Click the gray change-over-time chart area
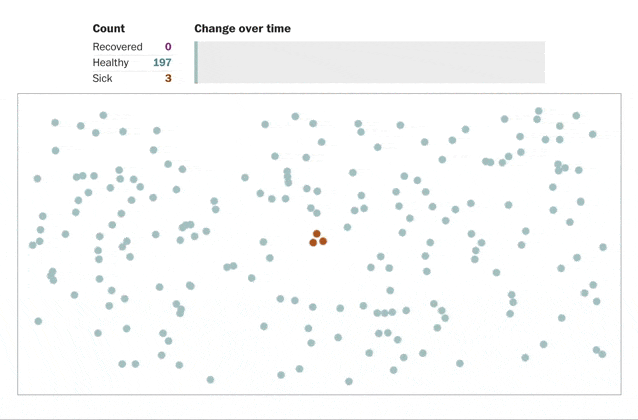638x420 pixels. point(371,62)
